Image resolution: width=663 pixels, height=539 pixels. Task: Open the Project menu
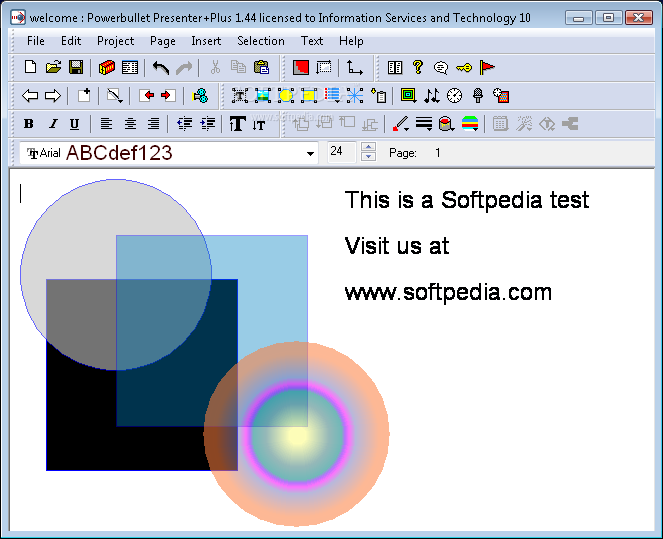coord(115,41)
